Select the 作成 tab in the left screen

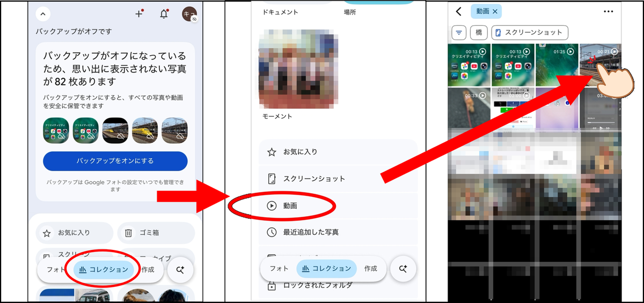(x=148, y=270)
